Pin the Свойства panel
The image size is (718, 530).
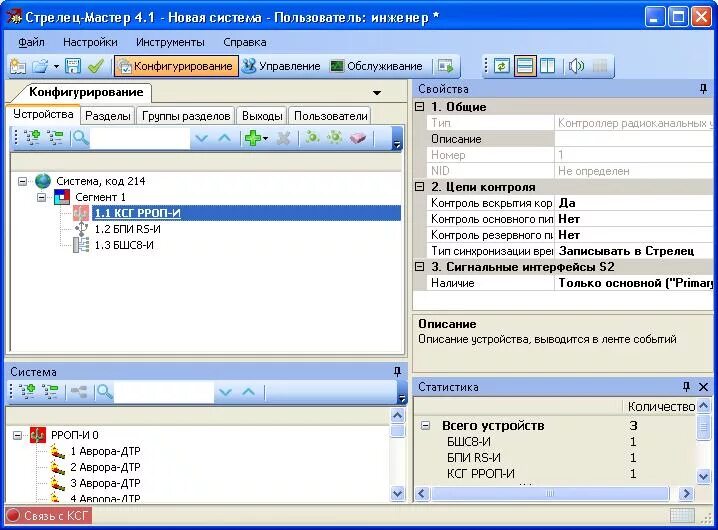tap(704, 89)
